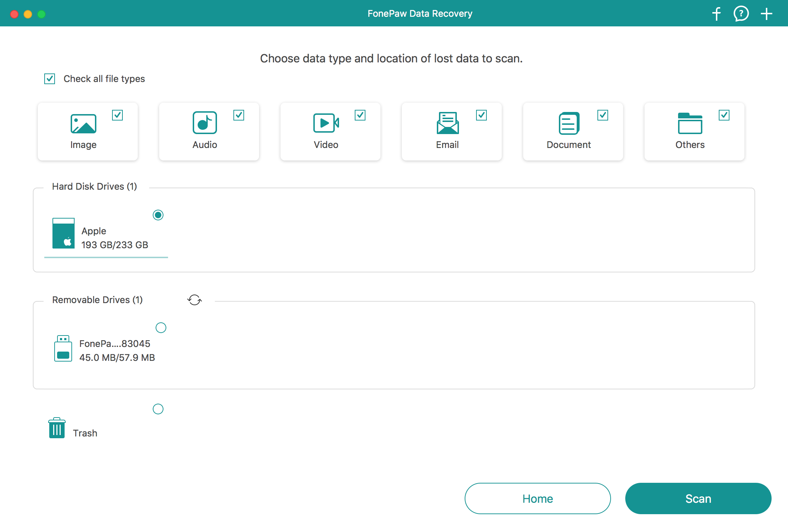The image size is (788, 532).
Task: Click the Apple drive name
Action: 94,231
